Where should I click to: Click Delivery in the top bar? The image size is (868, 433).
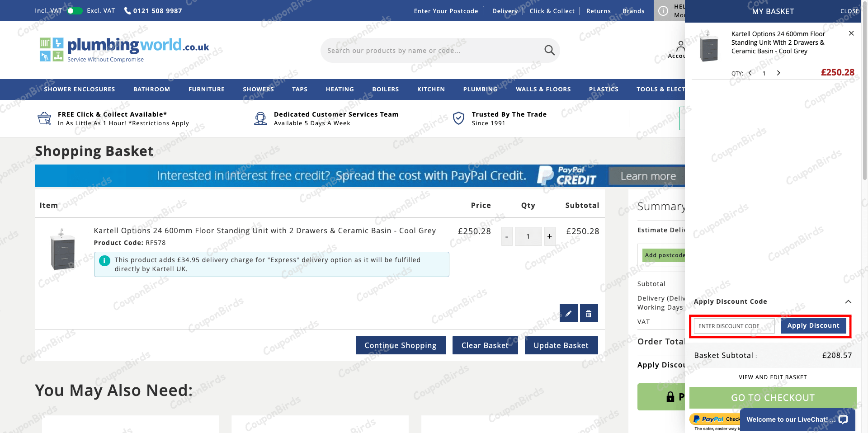[505, 10]
